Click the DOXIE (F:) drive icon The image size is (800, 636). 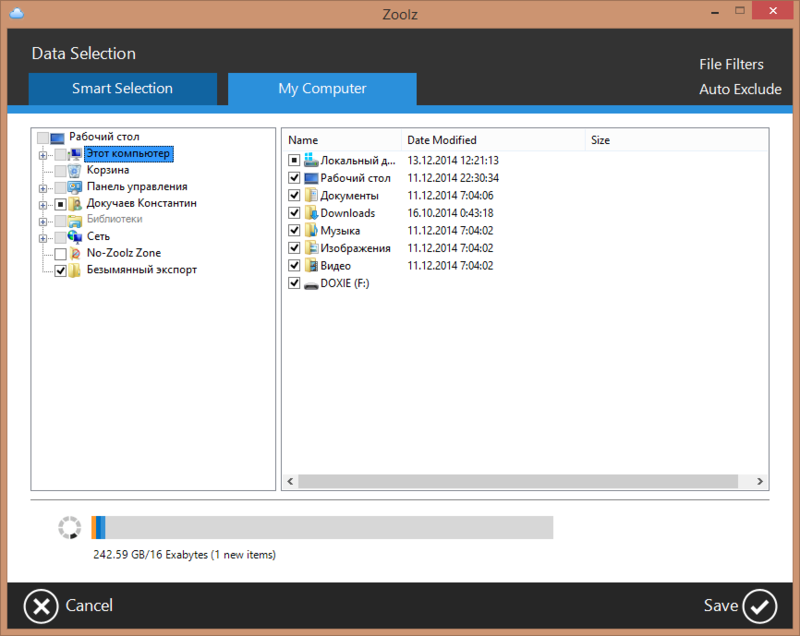[x=311, y=285]
